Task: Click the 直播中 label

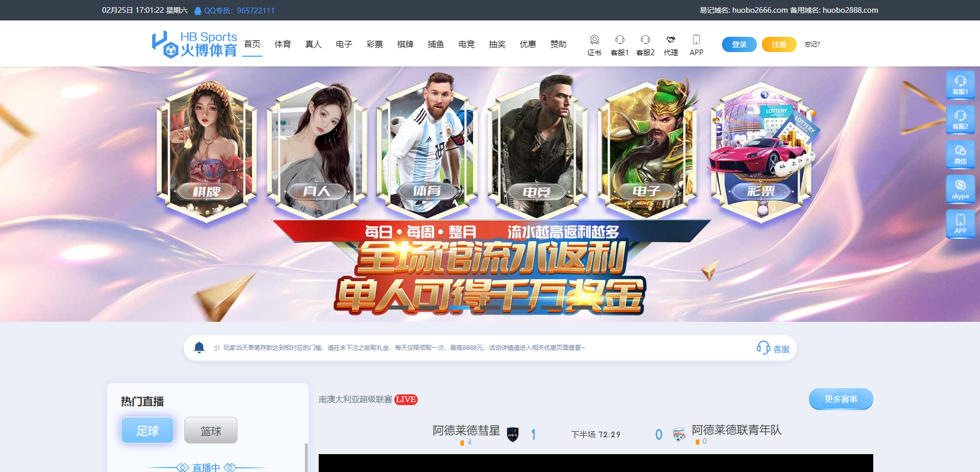Action: tap(206, 467)
